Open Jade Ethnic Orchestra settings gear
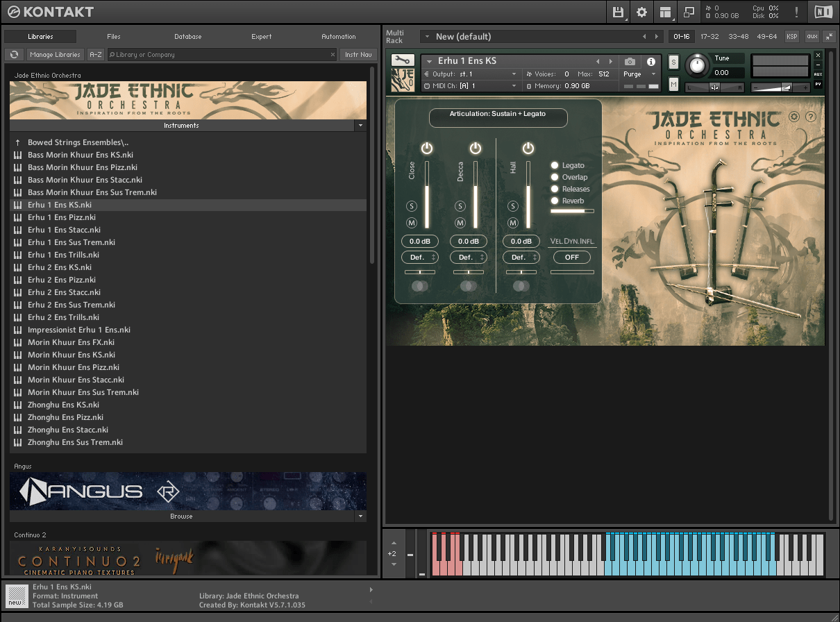Screen dimensions: 840x622 794,117
